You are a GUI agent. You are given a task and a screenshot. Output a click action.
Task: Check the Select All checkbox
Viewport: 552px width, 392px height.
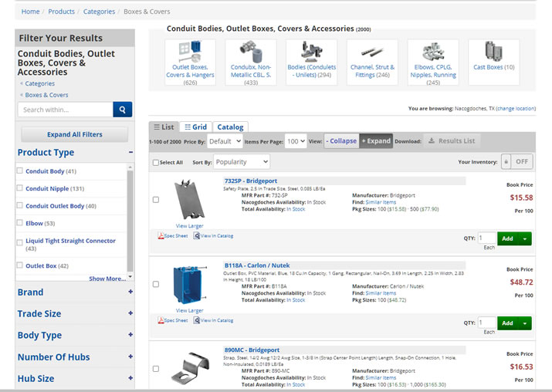coord(156,163)
